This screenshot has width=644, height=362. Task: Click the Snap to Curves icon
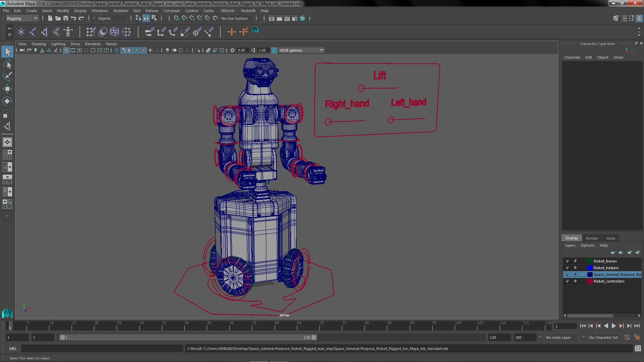click(x=184, y=18)
